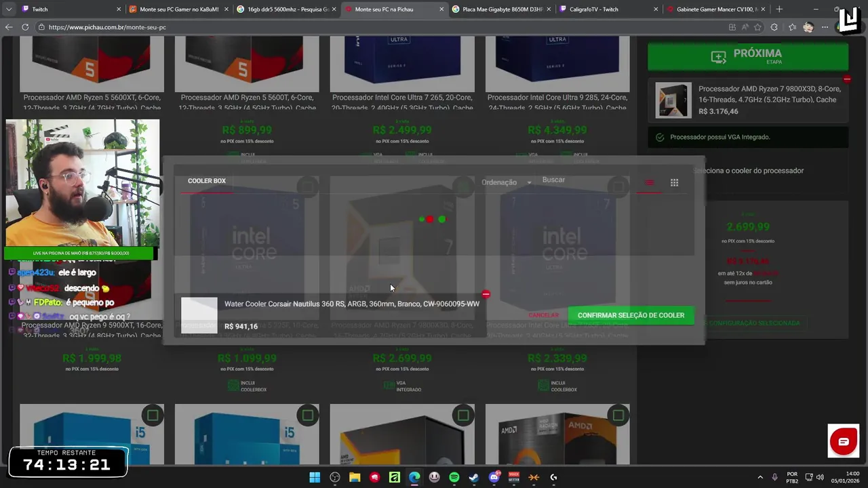The image size is (868, 488).
Task: Open Processador AMD Ryzen 5 5600T listing
Action: (x=247, y=102)
